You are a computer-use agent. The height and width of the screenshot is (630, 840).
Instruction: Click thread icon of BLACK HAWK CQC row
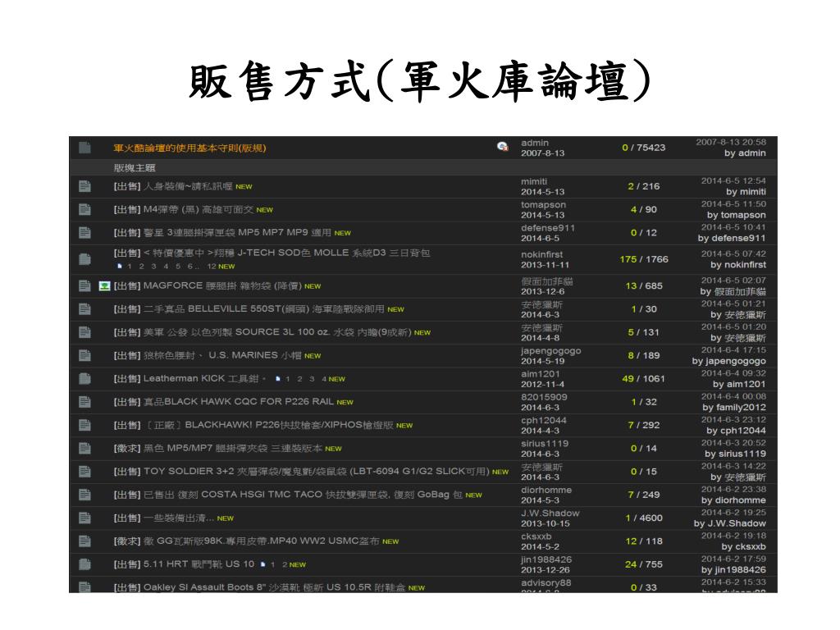84,402
